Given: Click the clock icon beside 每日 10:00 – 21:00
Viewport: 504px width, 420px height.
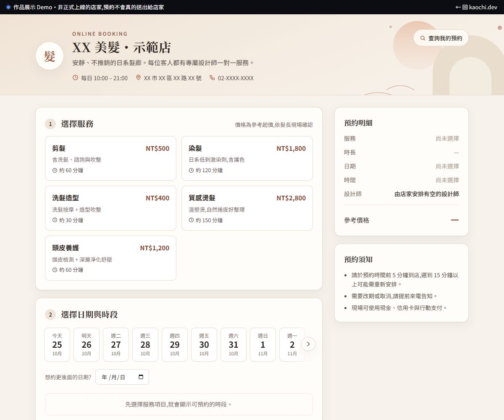Looking at the screenshot, I should (x=76, y=78).
